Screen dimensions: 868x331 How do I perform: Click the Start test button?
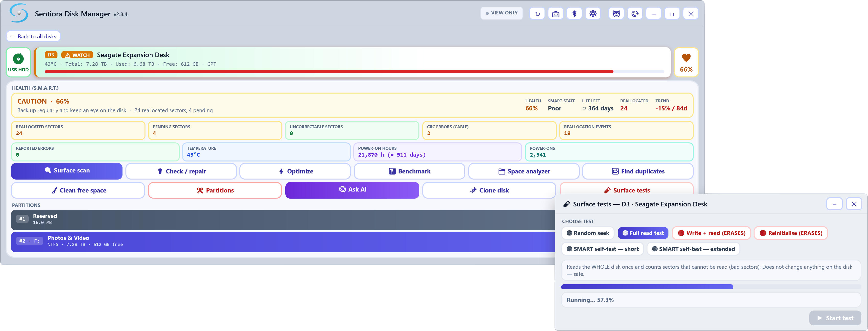[x=835, y=318]
